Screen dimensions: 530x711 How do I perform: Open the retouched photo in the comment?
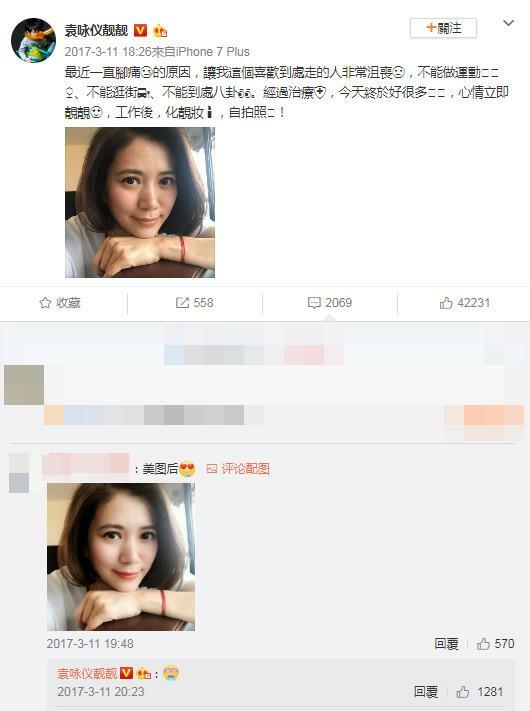pos(121,557)
